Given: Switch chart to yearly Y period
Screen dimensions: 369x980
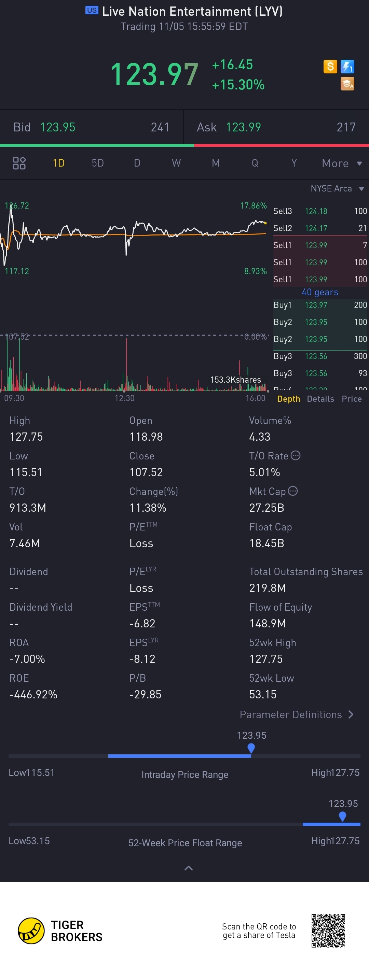Looking at the screenshot, I should pos(294,163).
